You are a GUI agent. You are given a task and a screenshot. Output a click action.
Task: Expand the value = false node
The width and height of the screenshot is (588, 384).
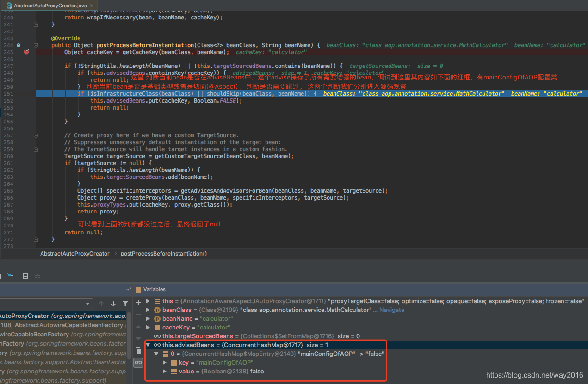[165, 371]
